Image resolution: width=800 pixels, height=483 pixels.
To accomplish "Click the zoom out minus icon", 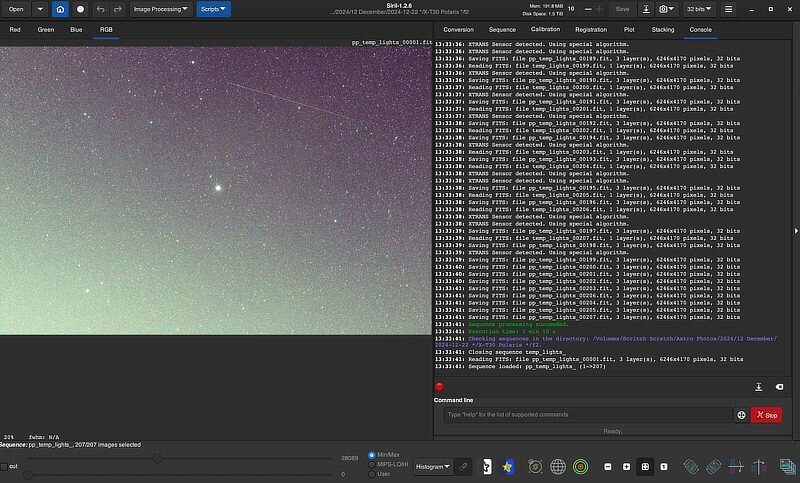I will [609, 467].
